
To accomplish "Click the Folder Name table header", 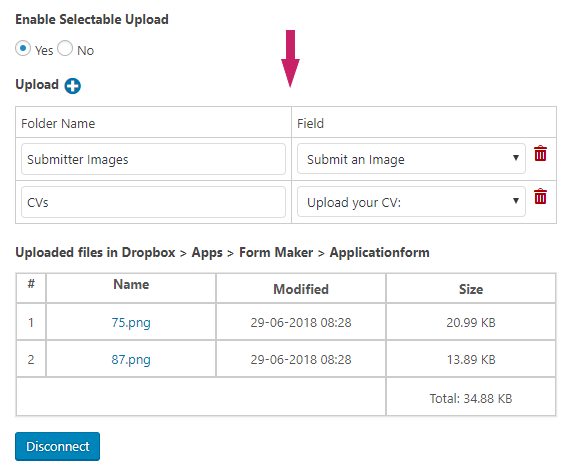I will [58, 124].
